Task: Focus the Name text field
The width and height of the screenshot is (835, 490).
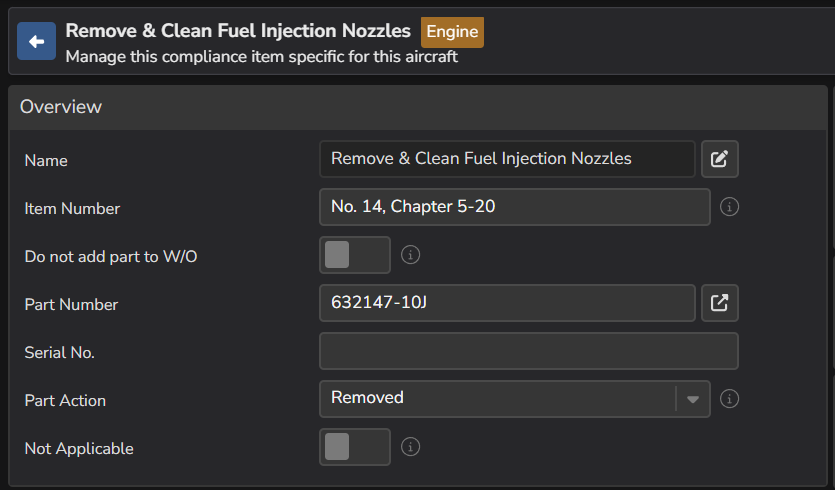Action: pyautogui.click(x=507, y=159)
